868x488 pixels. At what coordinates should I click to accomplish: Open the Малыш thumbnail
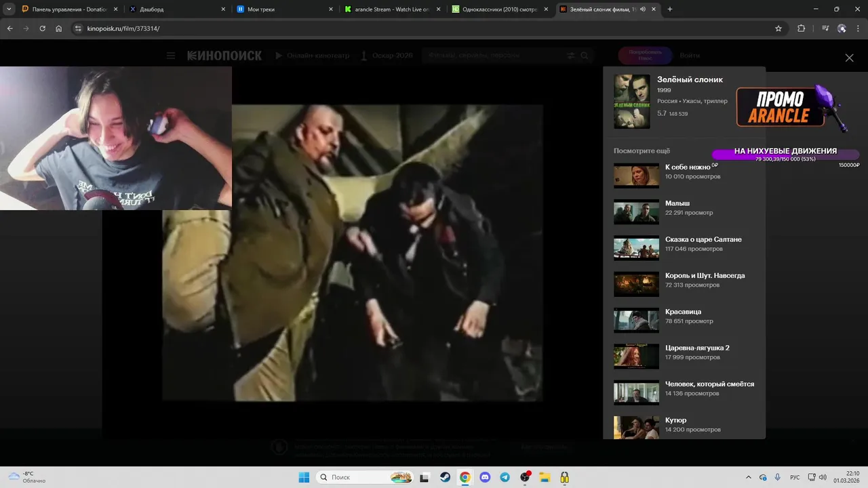(636, 211)
